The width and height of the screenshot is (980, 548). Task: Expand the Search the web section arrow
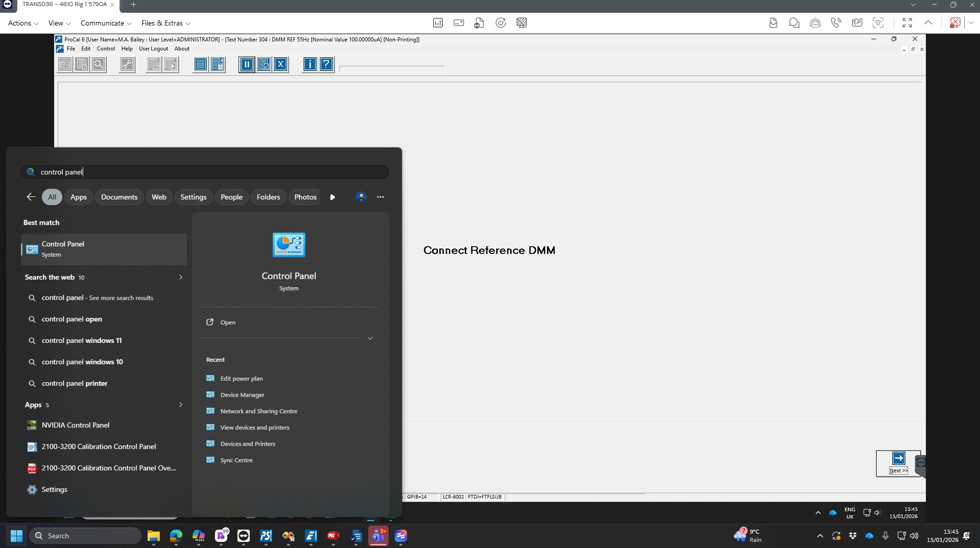click(180, 277)
